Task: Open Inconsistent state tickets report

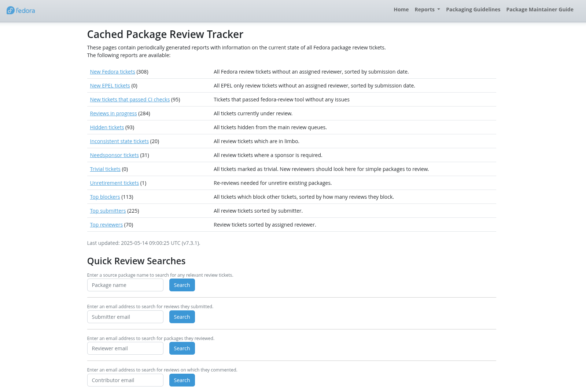Action: coord(119,141)
